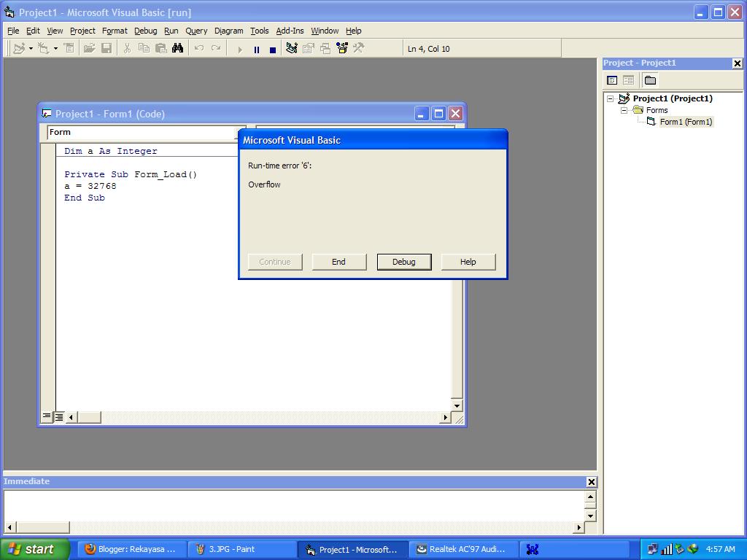Image resolution: width=747 pixels, height=560 pixels.
Task: Open the Menu Editor from the toolbar
Action: (x=68, y=48)
